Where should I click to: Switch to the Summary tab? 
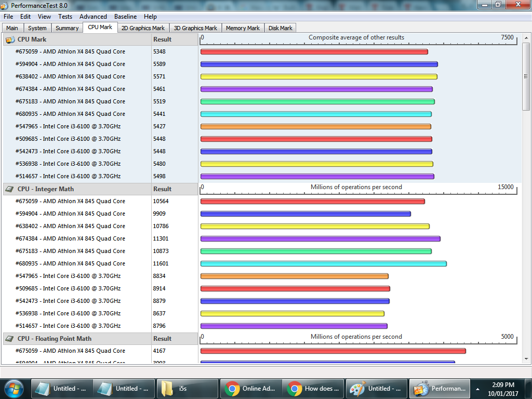click(x=67, y=28)
